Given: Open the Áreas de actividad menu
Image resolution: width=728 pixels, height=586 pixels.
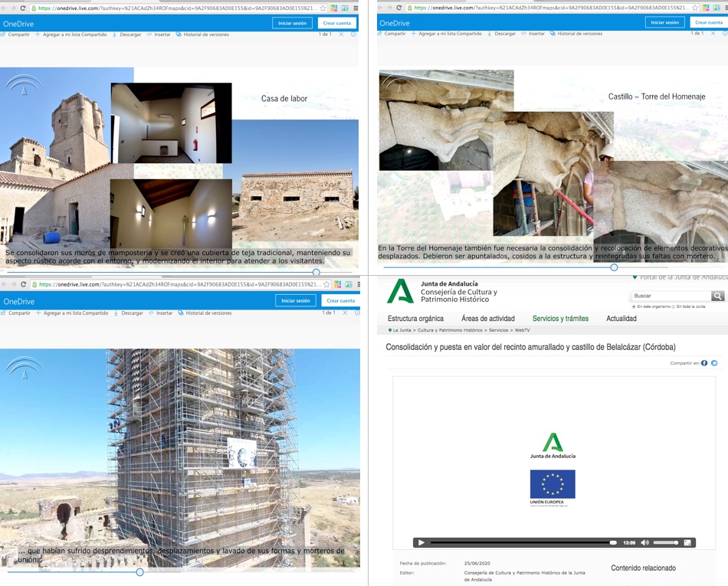Looking at the screenshot, I should coord(488,319).
